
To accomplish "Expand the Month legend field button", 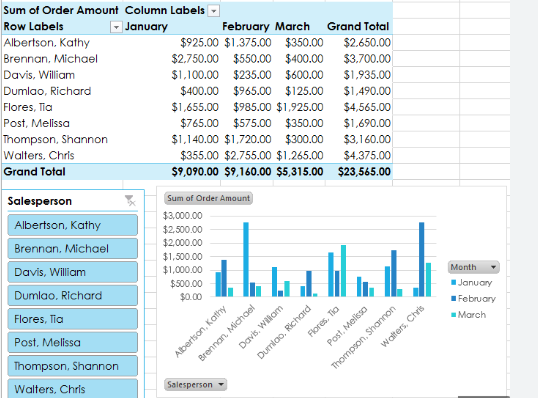I will tap(473, 267).
